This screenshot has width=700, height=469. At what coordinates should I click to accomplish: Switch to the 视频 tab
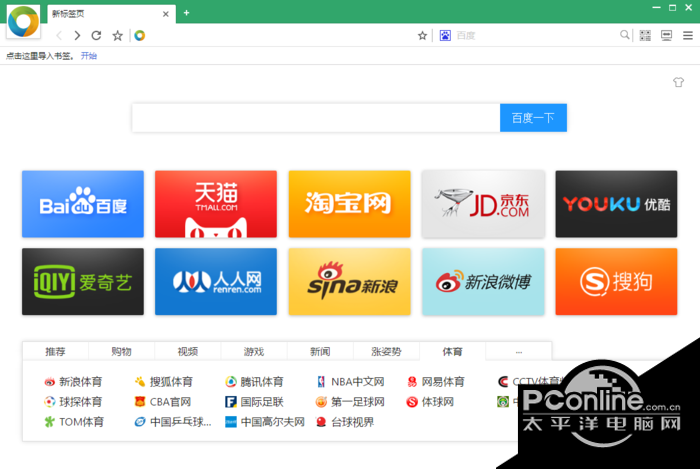(188, 352)
